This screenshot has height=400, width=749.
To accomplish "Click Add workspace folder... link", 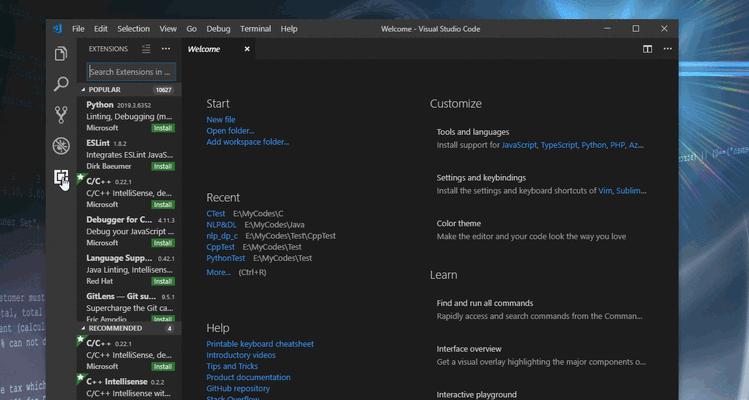I will click(247, 142).
